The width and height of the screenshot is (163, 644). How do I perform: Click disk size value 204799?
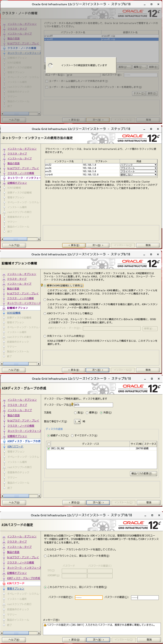[x=139, y=448]
